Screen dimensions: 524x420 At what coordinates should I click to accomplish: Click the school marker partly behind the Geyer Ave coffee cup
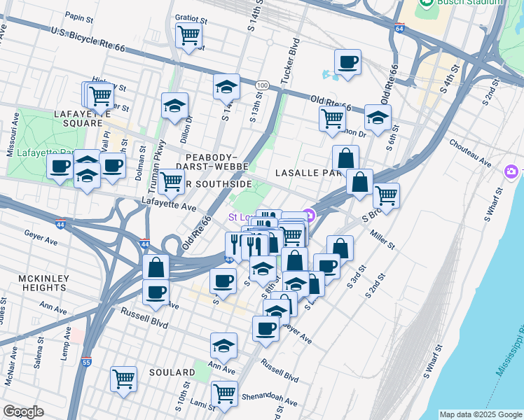pyautogui.click(x=276, y=311)
